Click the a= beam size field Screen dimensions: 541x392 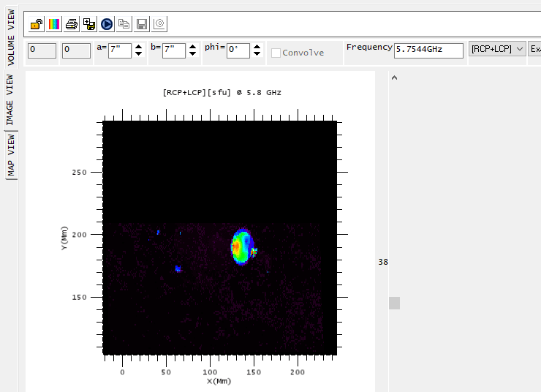point(120,50)
